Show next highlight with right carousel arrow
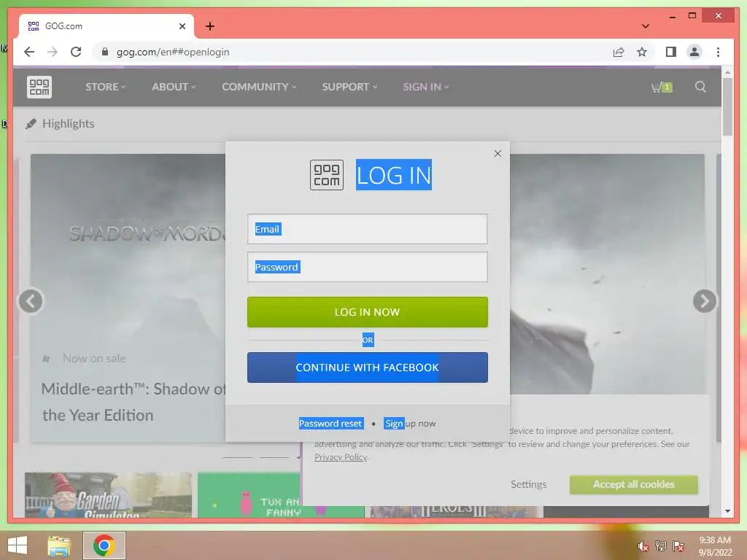747x560 pixels. (x=705, y=301)
